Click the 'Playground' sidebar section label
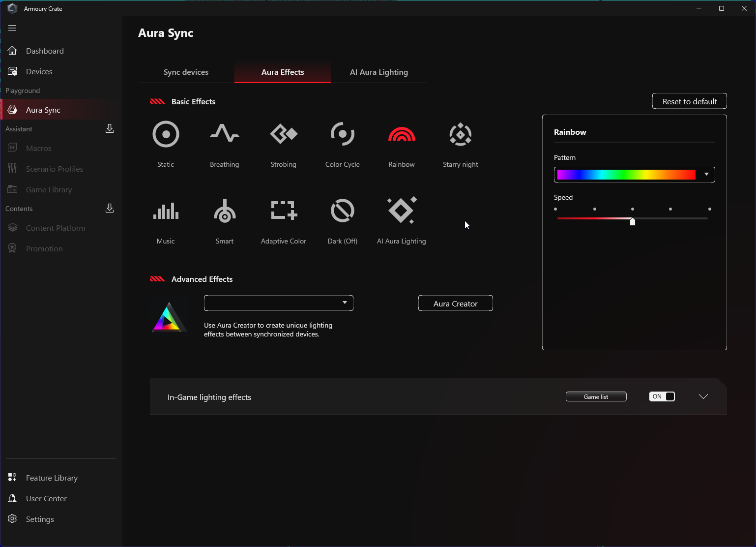The width and height of the screenshot is (756, 547). (x=23, y=91)
